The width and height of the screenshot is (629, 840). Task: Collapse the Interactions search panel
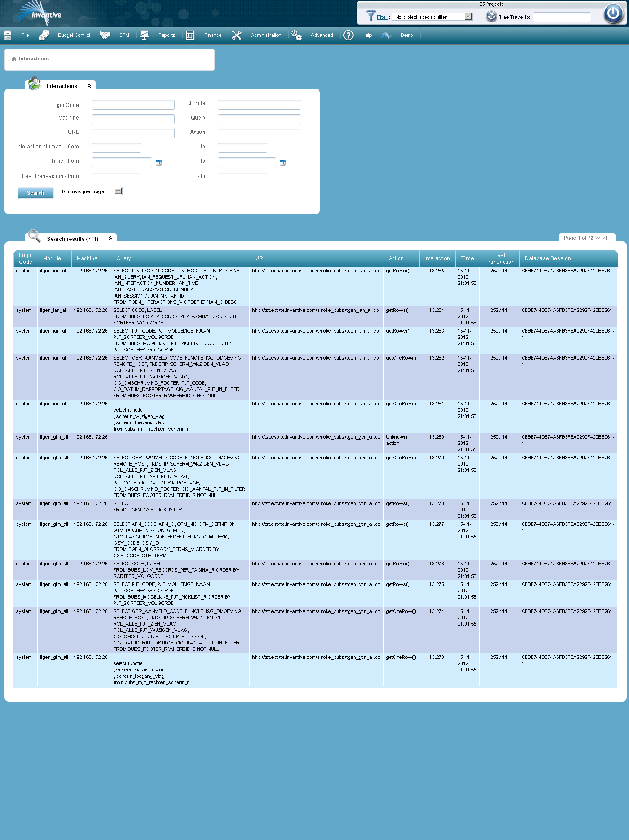pyautogui.click(x=89, y=86)
